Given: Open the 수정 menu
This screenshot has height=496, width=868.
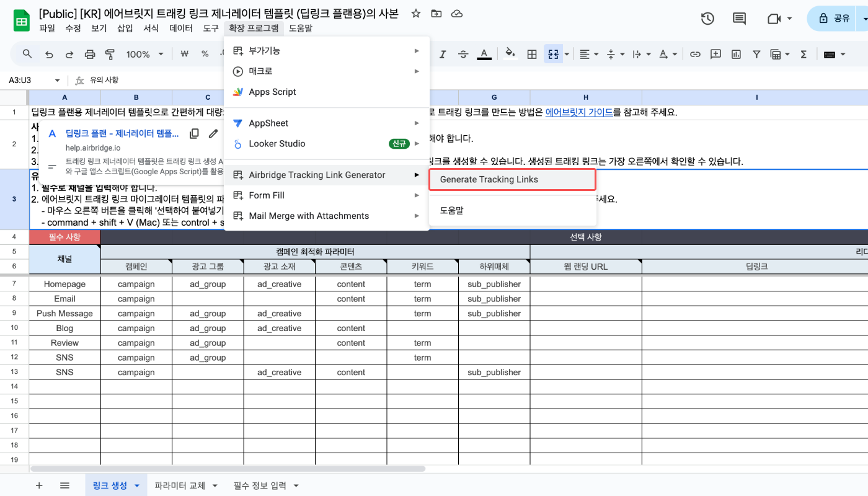Looking at the screenshot, I should tap(73, 28).
